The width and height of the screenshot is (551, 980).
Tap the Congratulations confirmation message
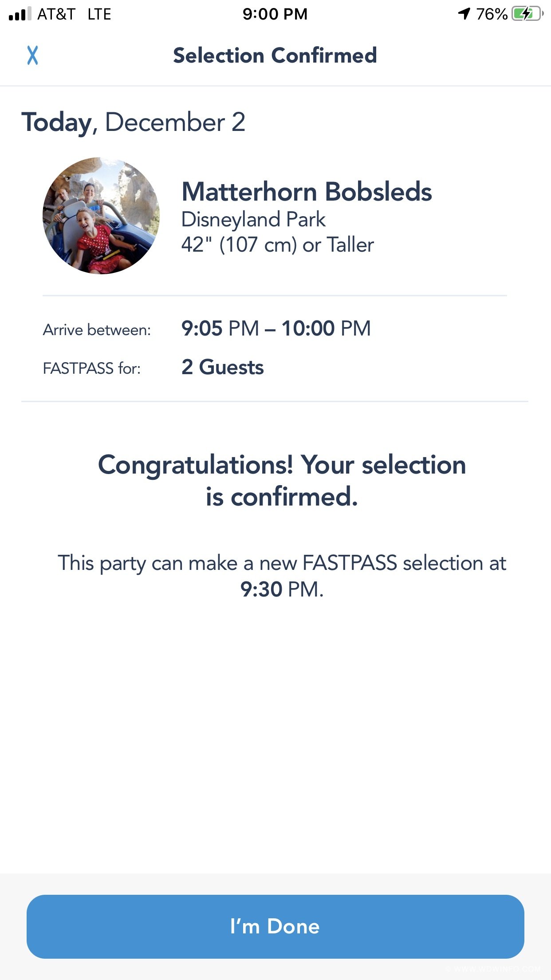[282, 481]
